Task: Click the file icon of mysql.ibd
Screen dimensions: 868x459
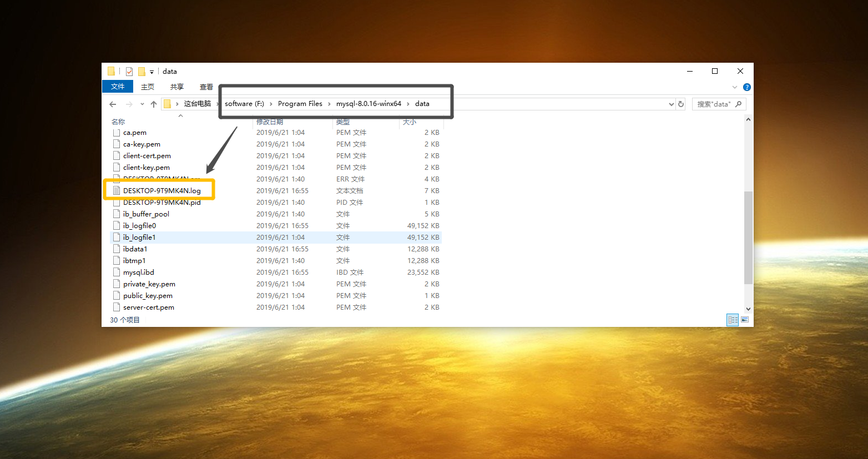Action: 117,272
